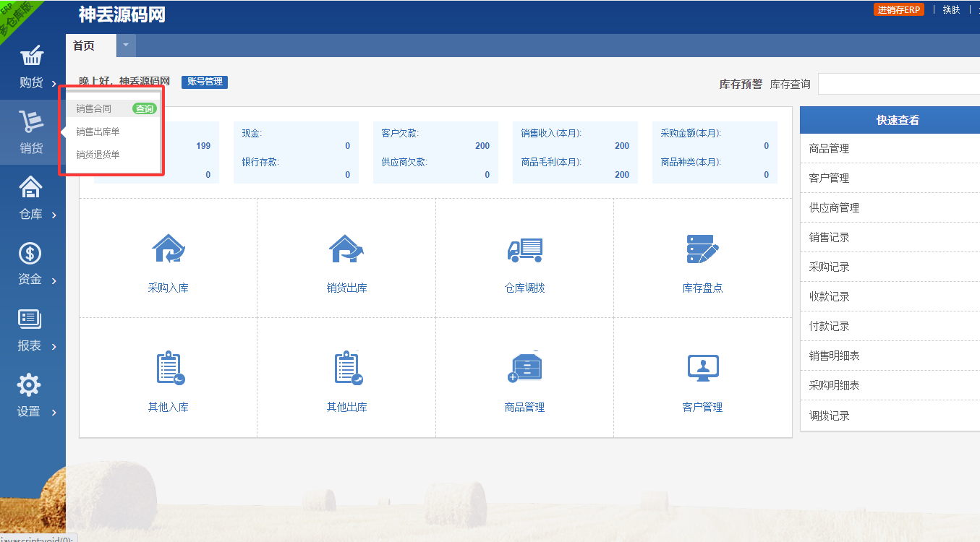Expand the 购货 sidebar menu

(31, 69)
